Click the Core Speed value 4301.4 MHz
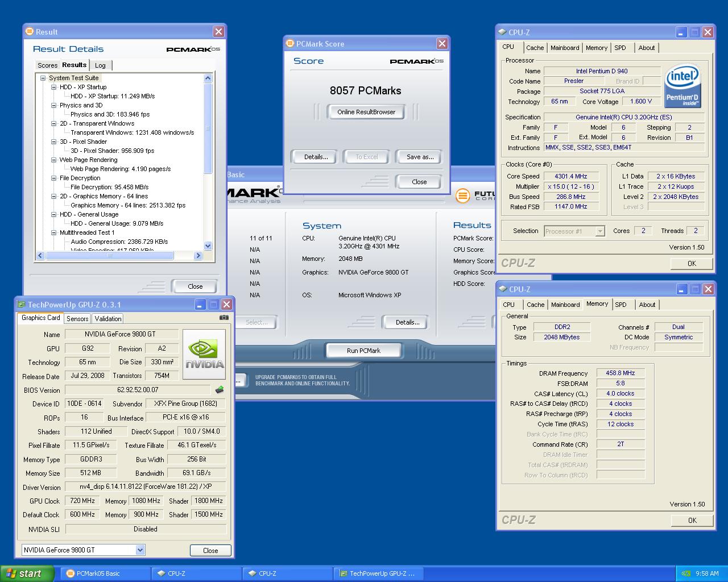 click(x=572, y=176)
